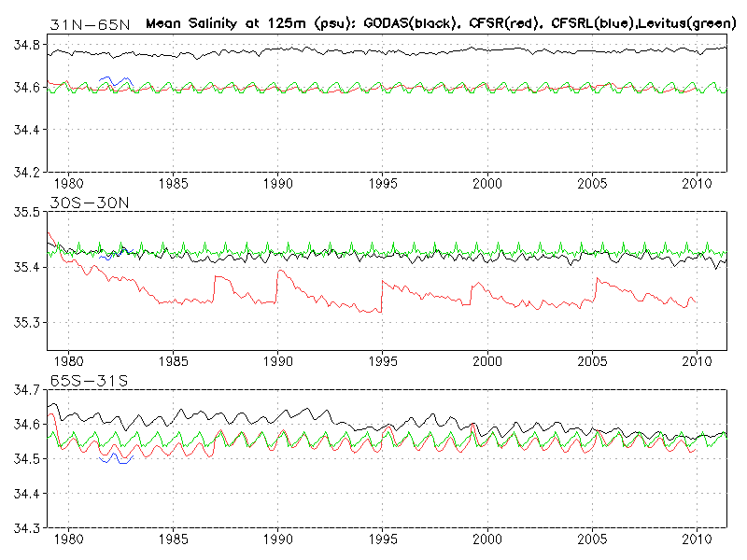The height and width of the screenshot is (560, 747).
Task: Click the 1995 x-axis label under the 31N-65N panel
Action: (383, 184)
